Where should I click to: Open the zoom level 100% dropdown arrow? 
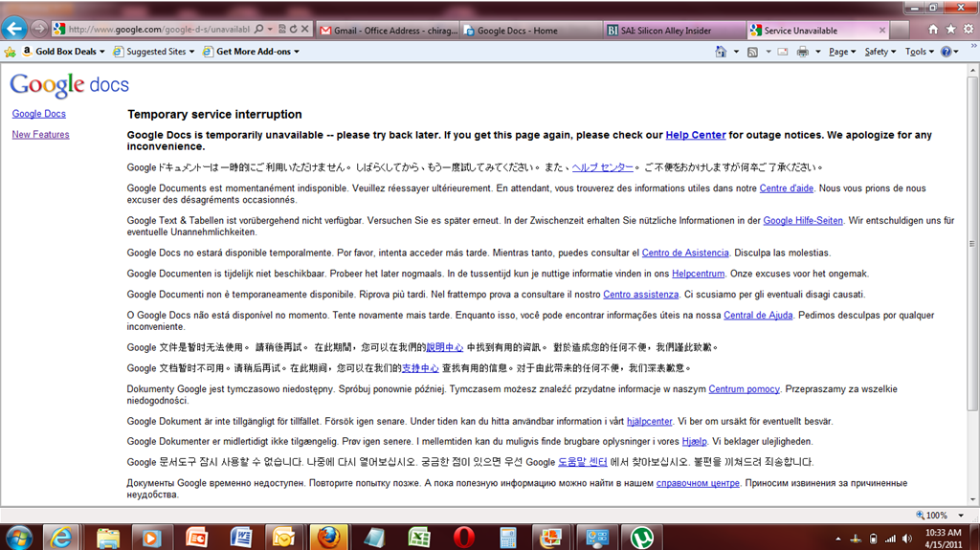click(961, 516)
